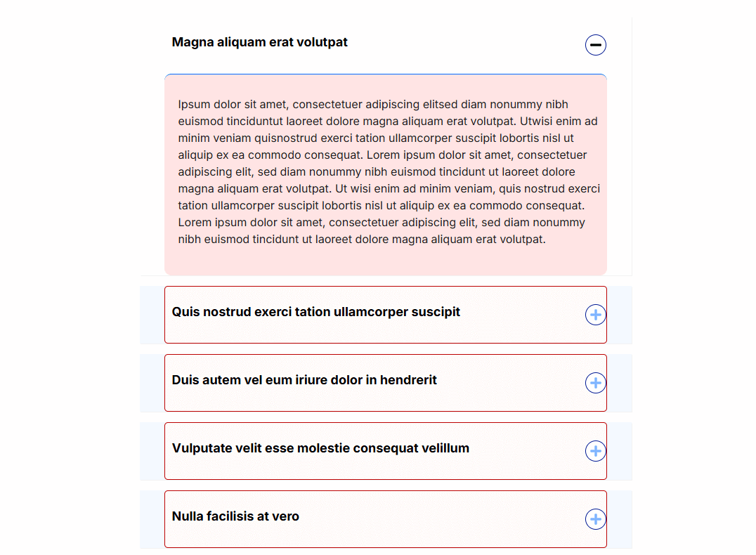Click the light blue strip left of Vulputate velit box
This screenshot has height=555, width=756.
click(x=152, y=451)
